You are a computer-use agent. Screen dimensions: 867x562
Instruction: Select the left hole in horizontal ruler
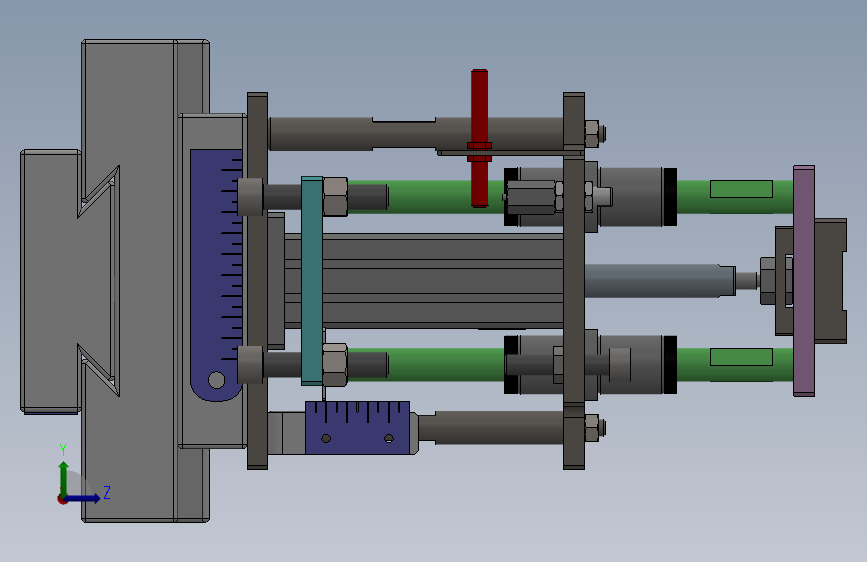click(x=326, y=439)
